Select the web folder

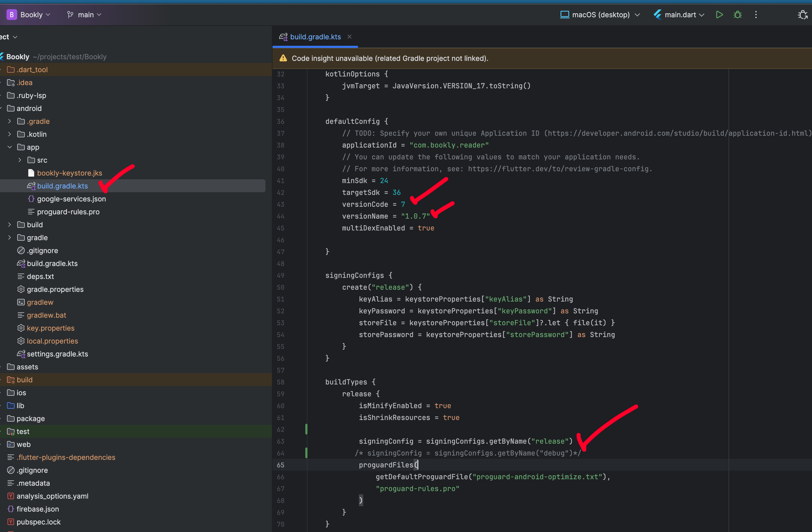tap(23, 444)
